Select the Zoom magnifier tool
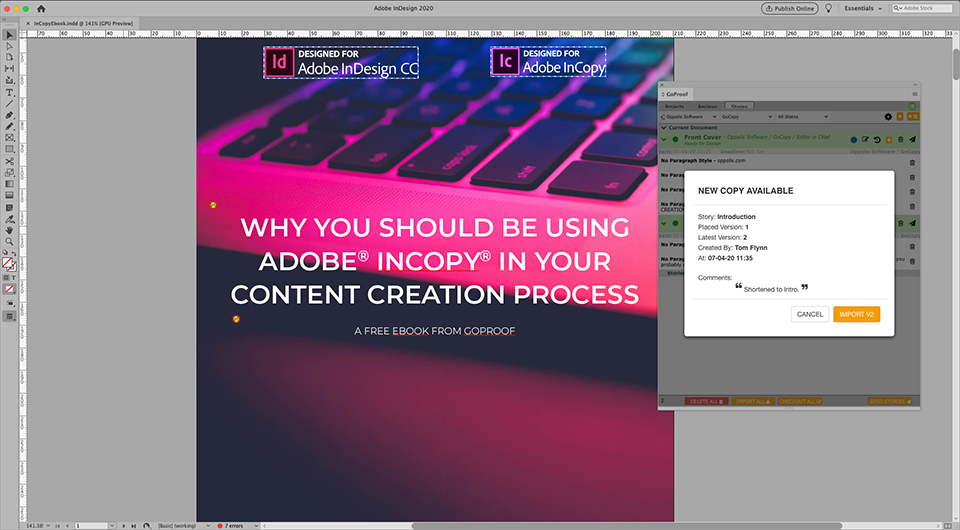Screen dimensions: 960x530 [9, 241]
